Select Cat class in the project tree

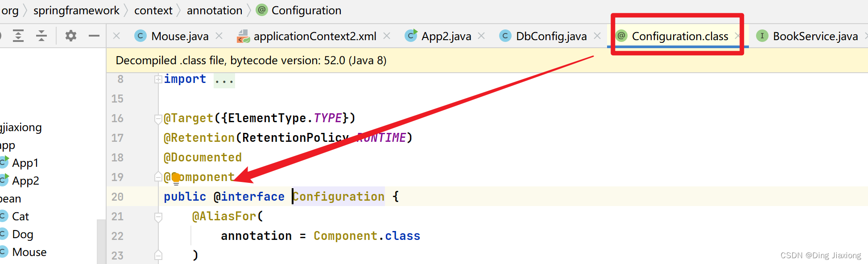click(x=21, y=216)
